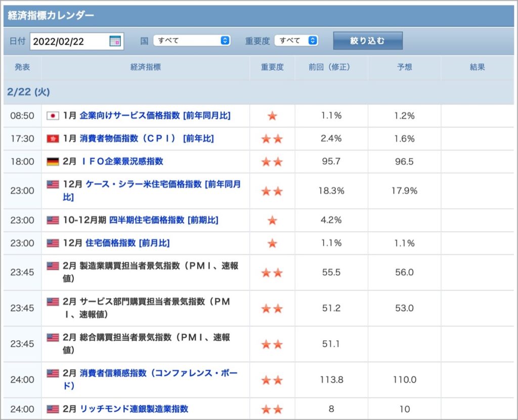Open the 重要度 (importance) dropdown

296,40
